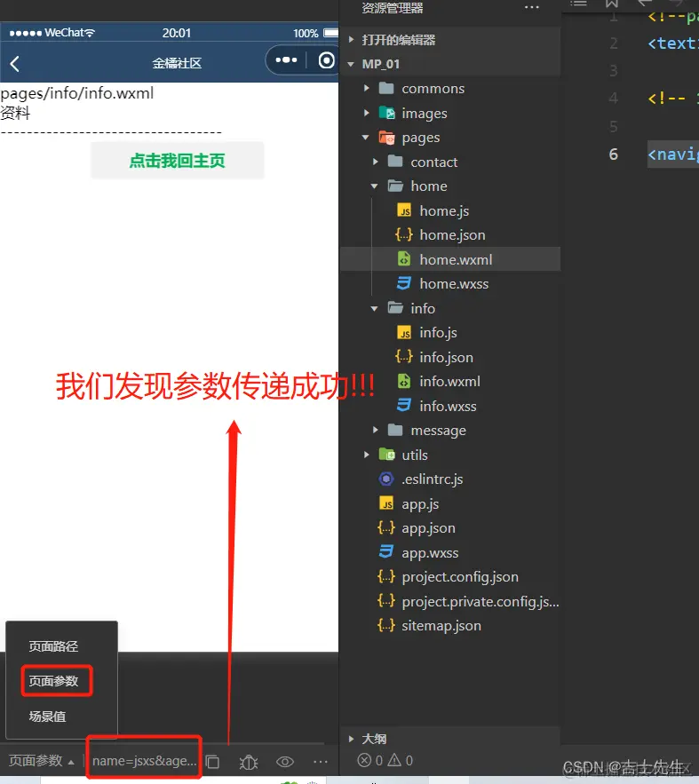Copy page parameters with the copy icon
Image resolution: width=699 pixels, height=784 pixels.
click(212, 762)
